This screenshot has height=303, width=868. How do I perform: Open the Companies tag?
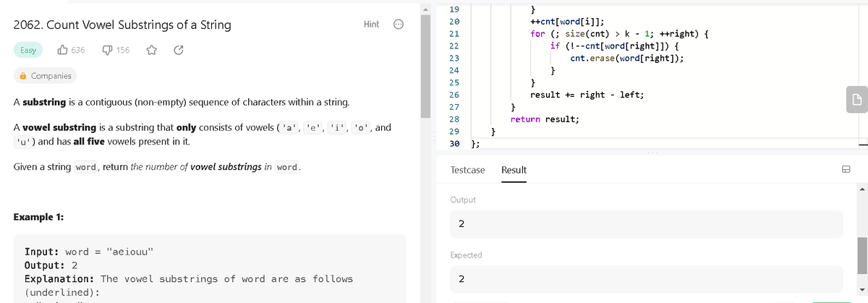tap(46, 76)
